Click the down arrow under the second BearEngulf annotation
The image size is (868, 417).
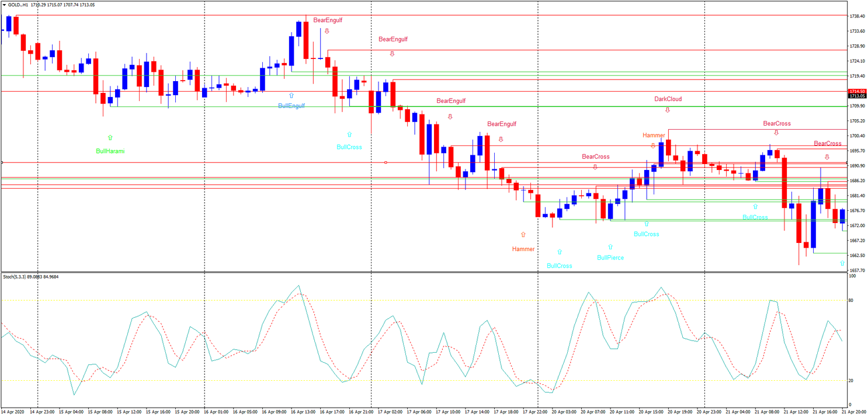pyautogui.click(x=391, y=53)
